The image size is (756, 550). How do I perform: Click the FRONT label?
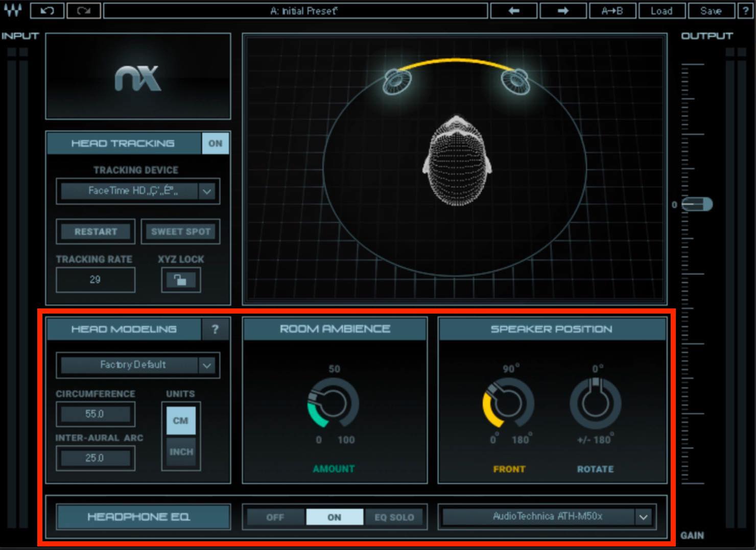point(509,469)
